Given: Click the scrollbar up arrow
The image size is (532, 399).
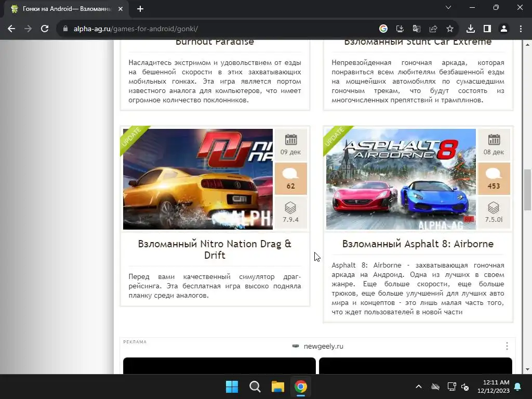Looking at the screenshot, I should pyautogui.click(x=527, y=45).
